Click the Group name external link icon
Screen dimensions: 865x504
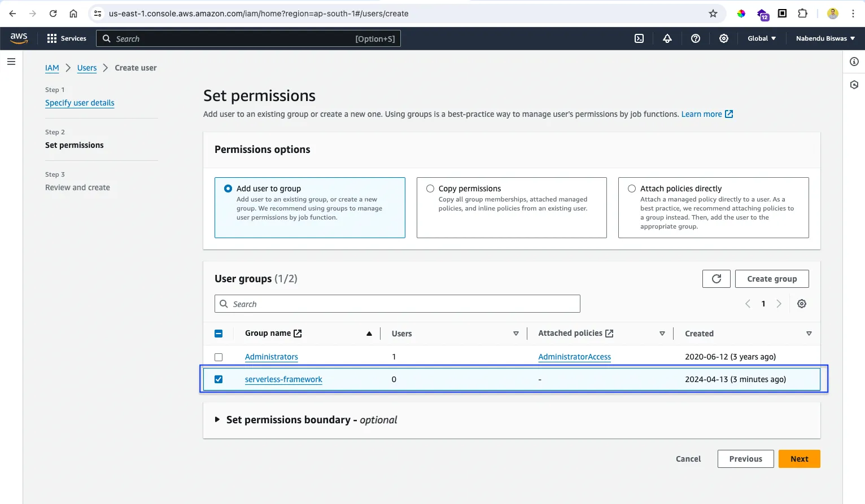coord(298,334)
